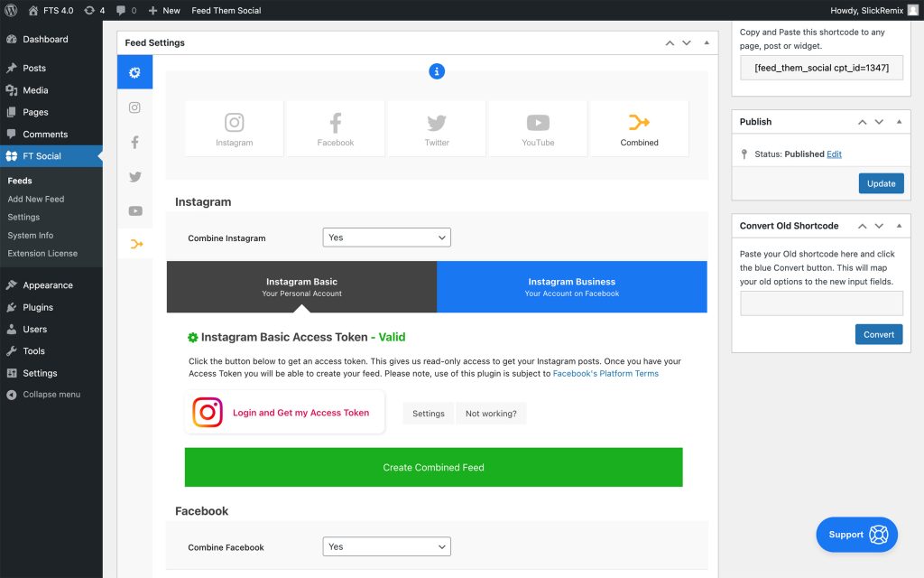The width and height of the screenshot is (924, 578).
Task: Click the Instagram token Settings button
Action: point(429,414)
